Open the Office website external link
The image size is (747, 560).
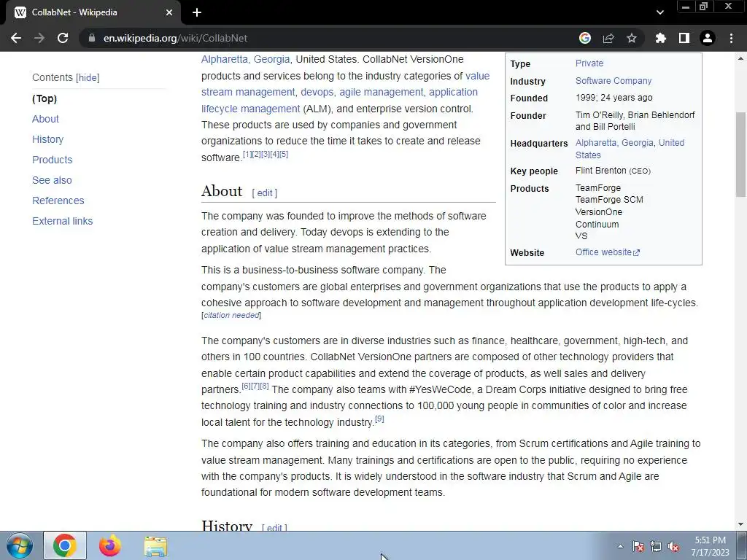pyautogui.click(x=608, y=252)
